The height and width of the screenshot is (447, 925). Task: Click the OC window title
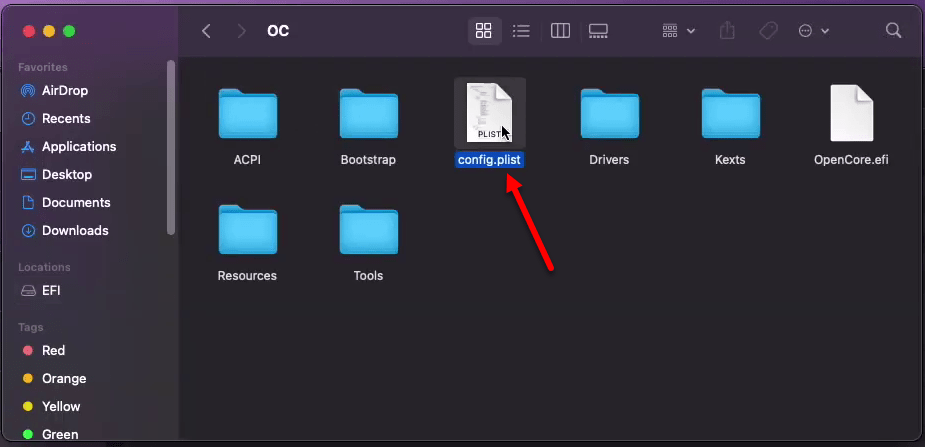278,31
